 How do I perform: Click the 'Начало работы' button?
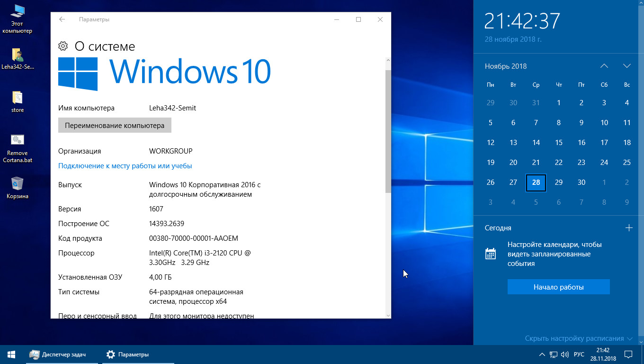559,287
